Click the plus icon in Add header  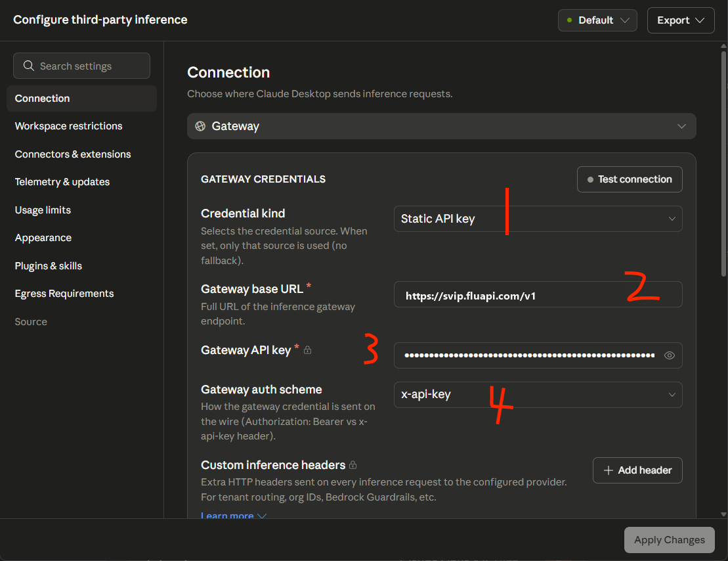click(x=609, y=470)
